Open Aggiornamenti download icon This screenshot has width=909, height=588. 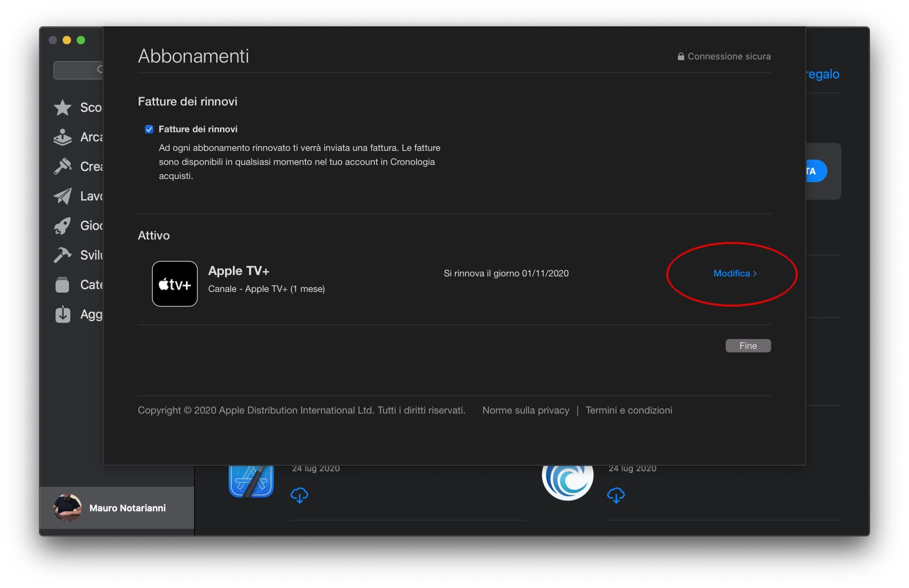point(62,314)
